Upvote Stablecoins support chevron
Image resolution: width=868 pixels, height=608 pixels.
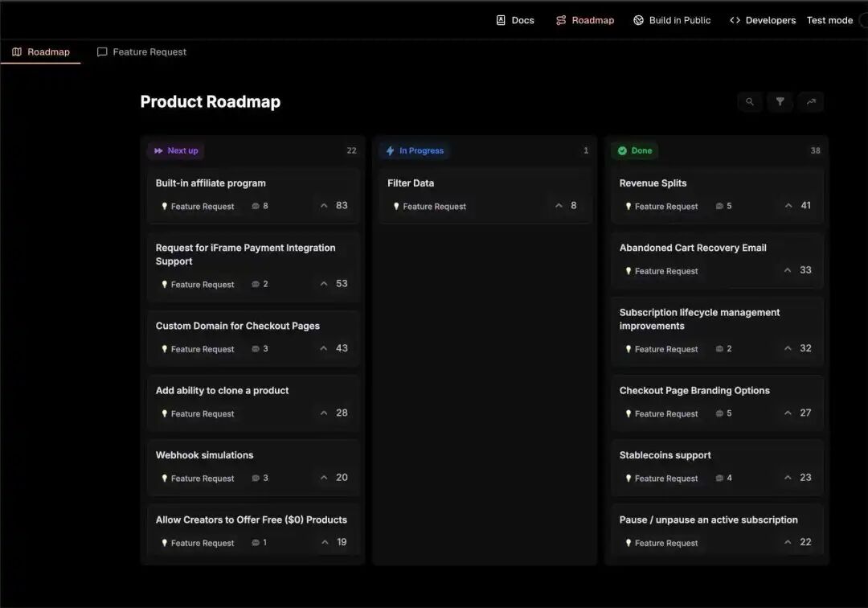coord(788,478)
